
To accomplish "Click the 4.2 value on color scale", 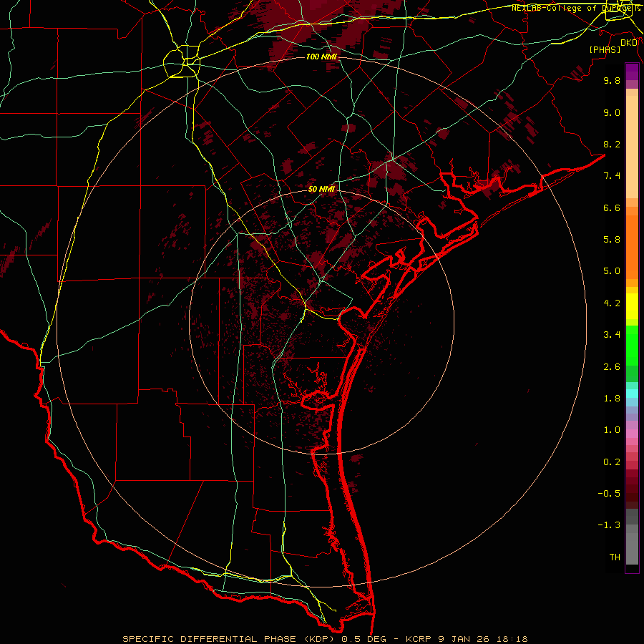I will pyautogui.click(x=612, y=303).
